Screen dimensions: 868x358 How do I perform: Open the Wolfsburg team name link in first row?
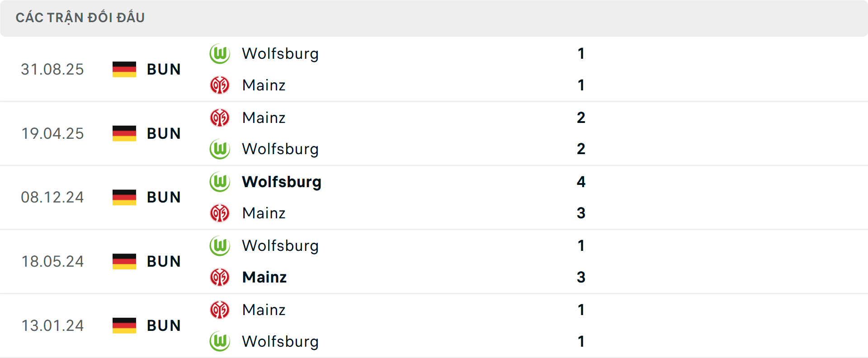click(x=280, y=53)
